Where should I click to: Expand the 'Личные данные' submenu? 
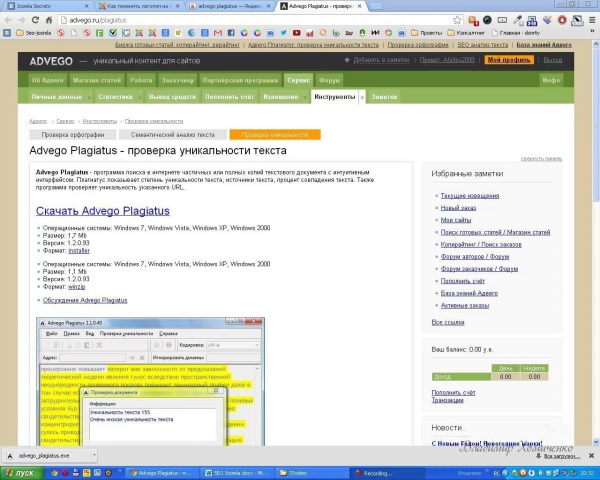(59, 97)
